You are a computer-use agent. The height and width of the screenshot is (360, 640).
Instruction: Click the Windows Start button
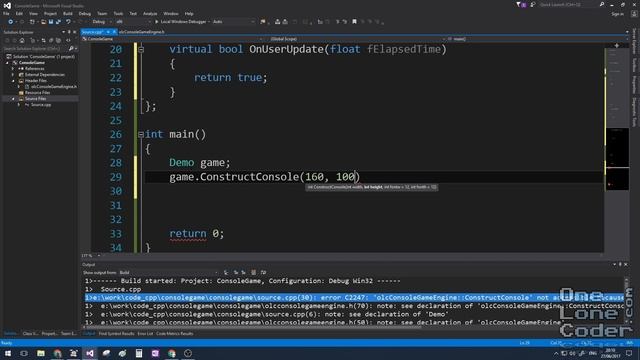[x=8, y=353]
